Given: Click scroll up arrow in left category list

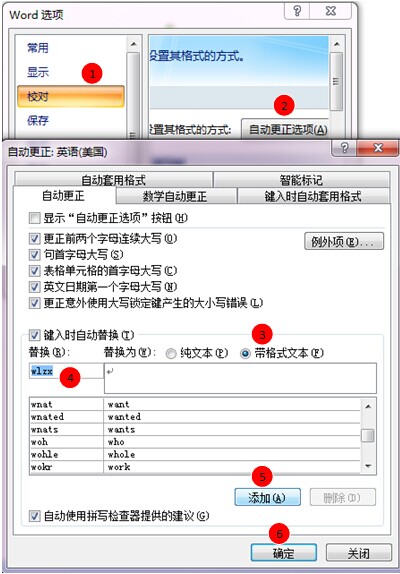Looking at the screenshot, I should pos(134,44).
